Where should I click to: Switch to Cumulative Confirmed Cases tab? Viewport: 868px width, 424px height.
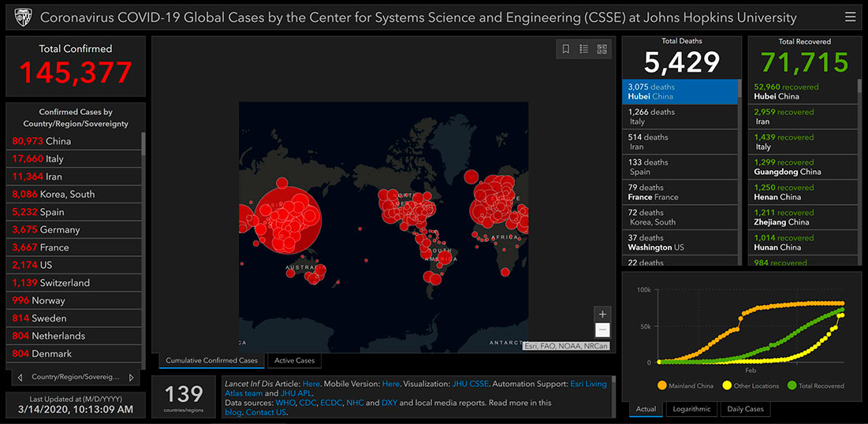pyautogui.click(x=212, y=360)
